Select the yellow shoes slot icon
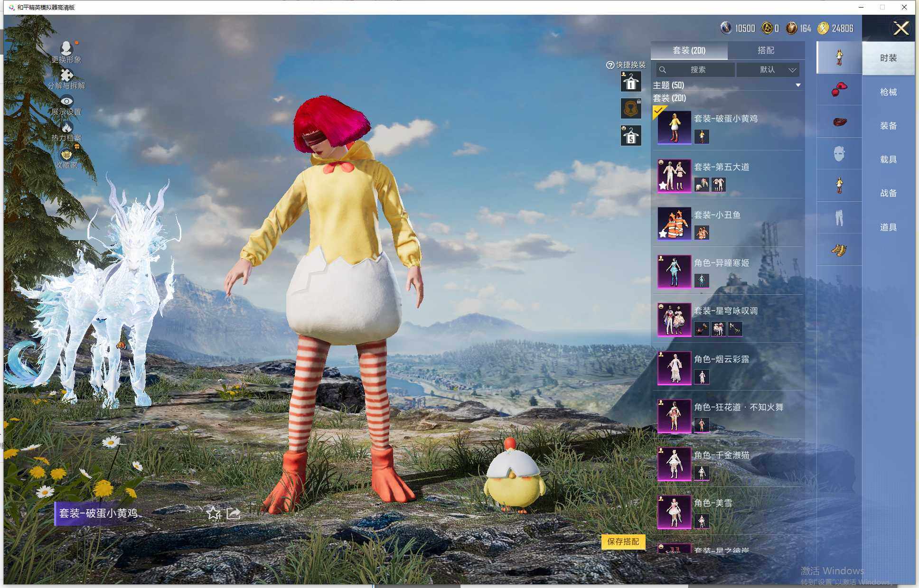The height and width of the screenshot is (588, 919). point(839,250)
